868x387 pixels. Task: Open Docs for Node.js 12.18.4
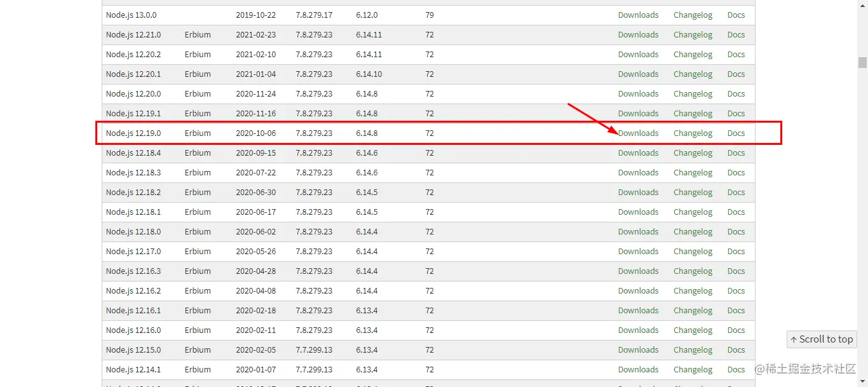[736, 153]
